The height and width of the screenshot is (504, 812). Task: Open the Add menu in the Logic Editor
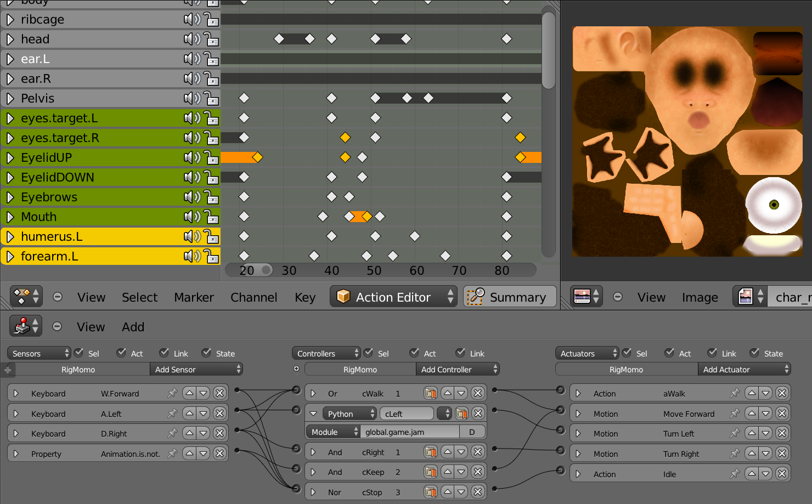(132, 326)
